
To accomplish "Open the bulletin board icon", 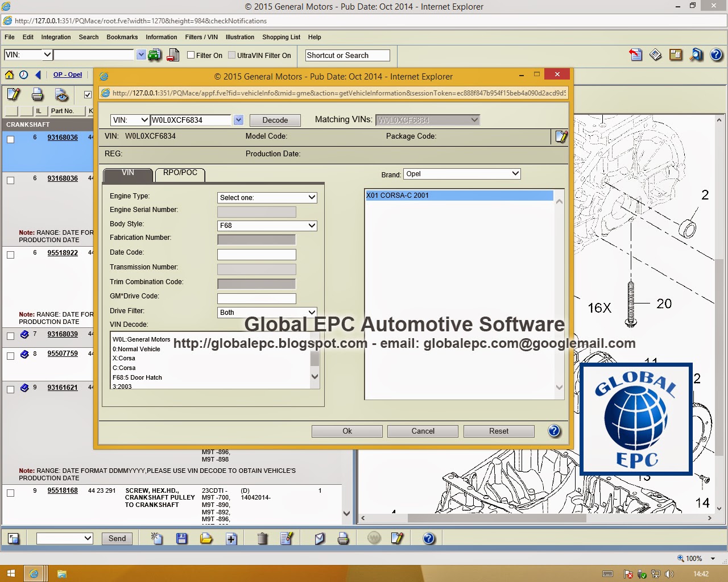I will tap(676, 55).
